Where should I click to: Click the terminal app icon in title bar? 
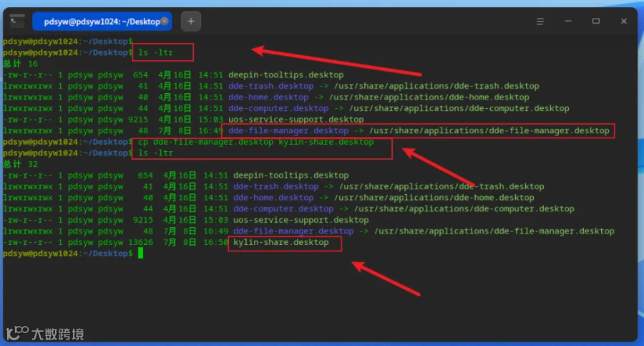point(17,21)
